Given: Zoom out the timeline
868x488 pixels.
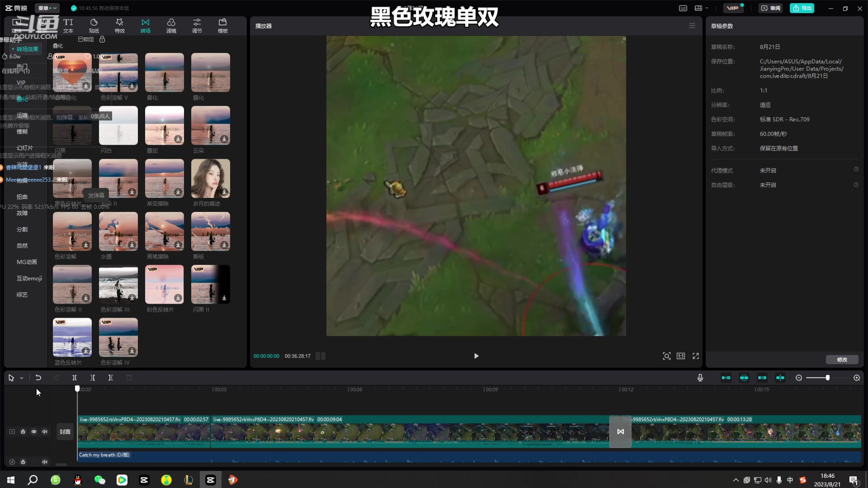Looking at the screenshot, I should (799, 378).
